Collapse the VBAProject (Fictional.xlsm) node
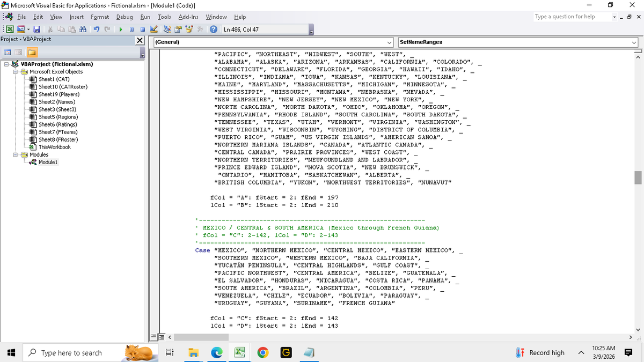 click(x=6, y=64)
